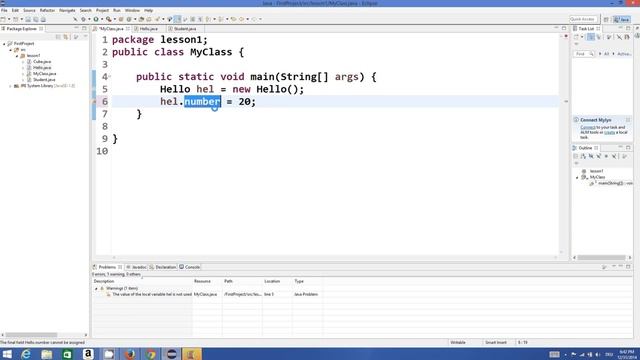Click the Find field in Task List

coord(584,54)
